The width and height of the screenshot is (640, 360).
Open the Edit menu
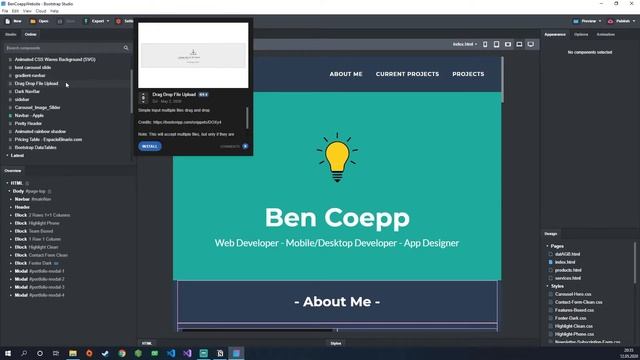pyautogui.click(x=15, y=11)
